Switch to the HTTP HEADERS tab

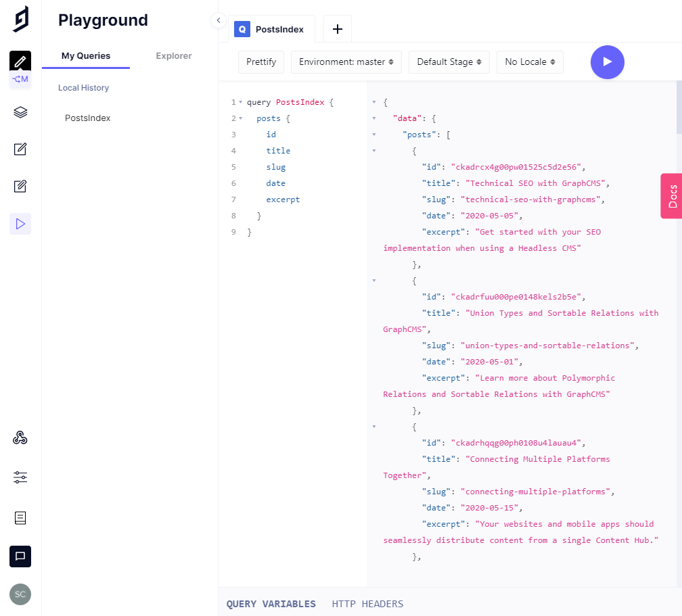[x=367, y=604]
